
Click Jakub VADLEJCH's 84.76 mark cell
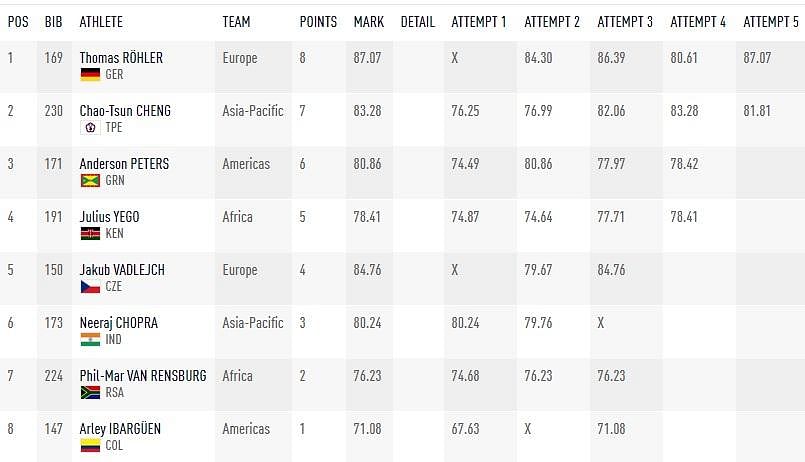[x=367, y=270]
